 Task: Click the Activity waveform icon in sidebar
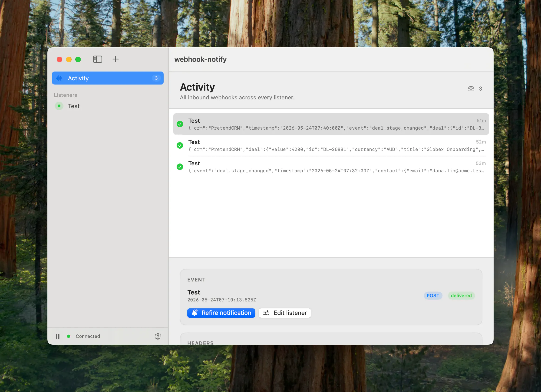[59, 78]
